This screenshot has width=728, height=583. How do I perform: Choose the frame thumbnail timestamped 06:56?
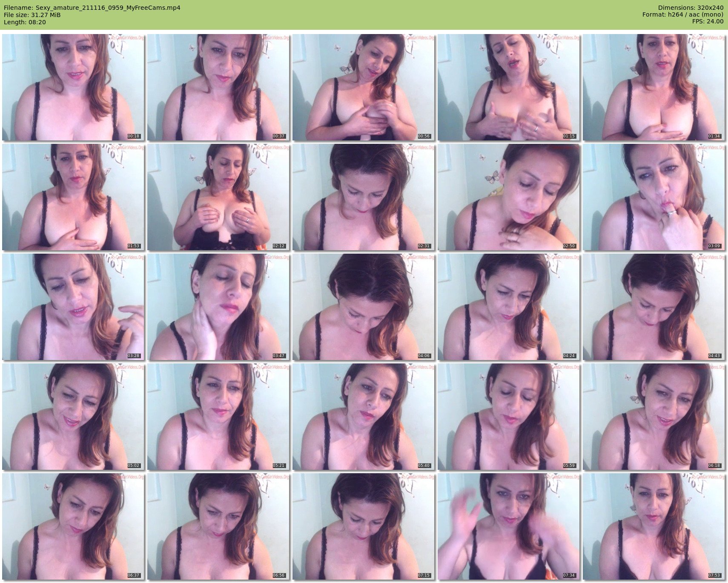coord(218,526)
